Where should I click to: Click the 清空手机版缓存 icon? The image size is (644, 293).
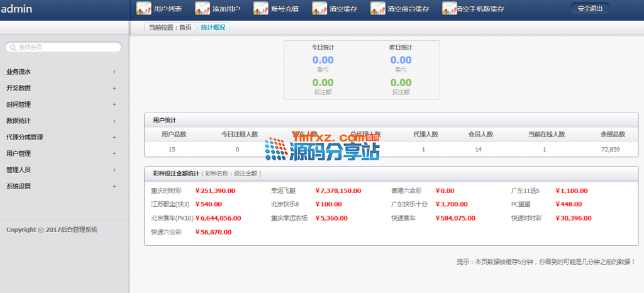point(449,8)
